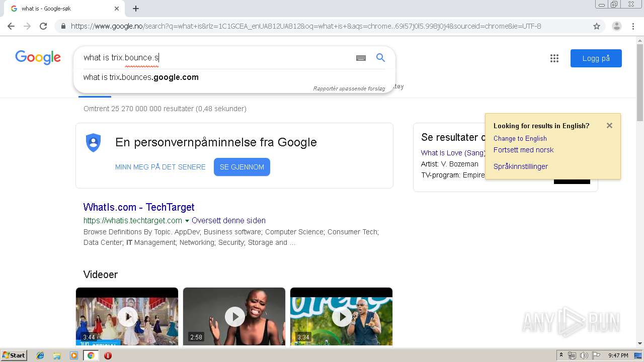The image size is (644, 362).
Task: Click the Google logo
Action: pos(38,57)
